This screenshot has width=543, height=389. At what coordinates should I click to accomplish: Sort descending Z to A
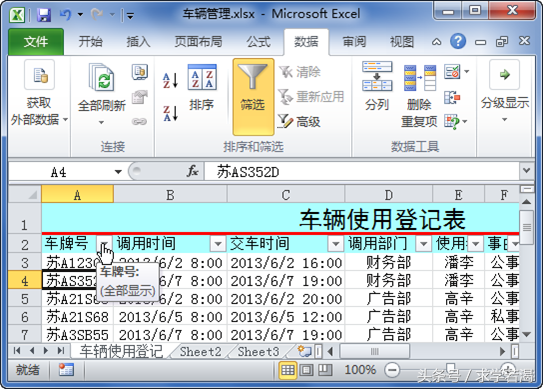click(x=170, y=113)
